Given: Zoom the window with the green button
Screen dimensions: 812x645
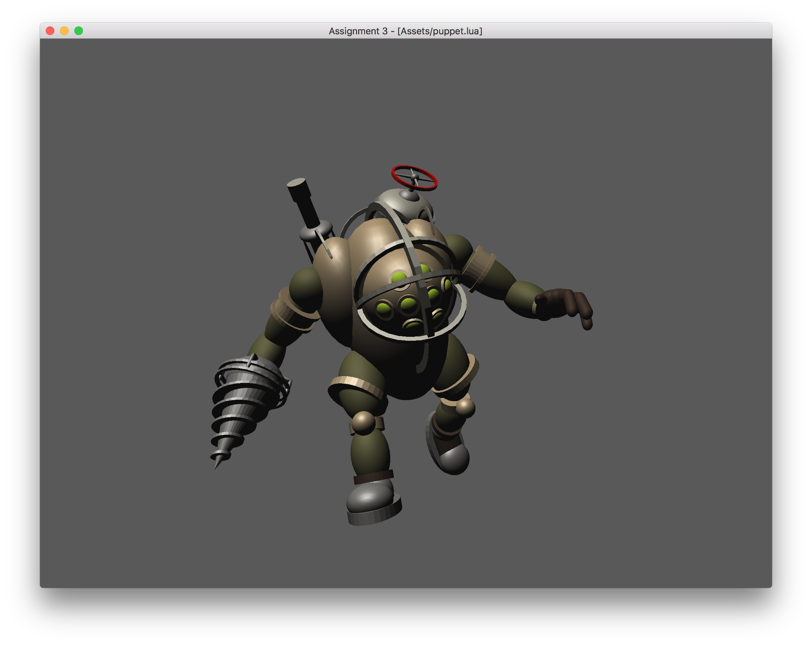Looking at the screenshot, I should 79,31.
